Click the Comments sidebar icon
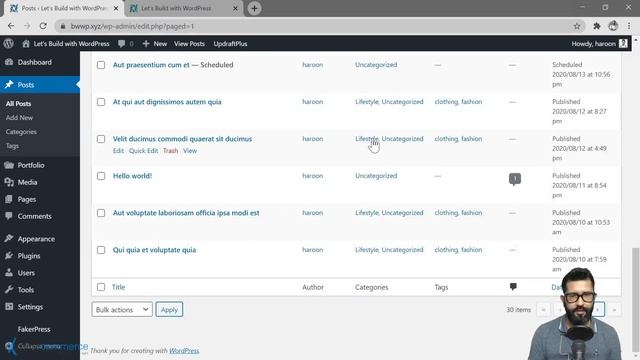The width and height of the screenshot is (640, 360). 9,216
